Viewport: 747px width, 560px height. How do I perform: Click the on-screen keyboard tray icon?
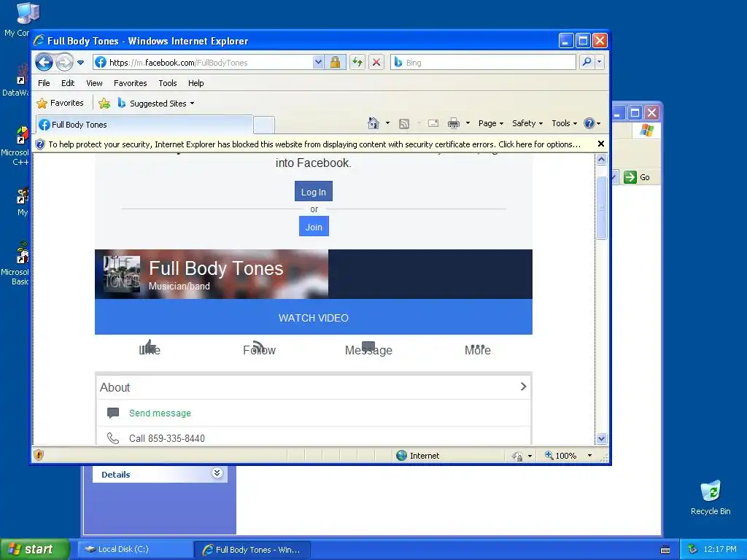pyautogui.click(x=665, y=550)
